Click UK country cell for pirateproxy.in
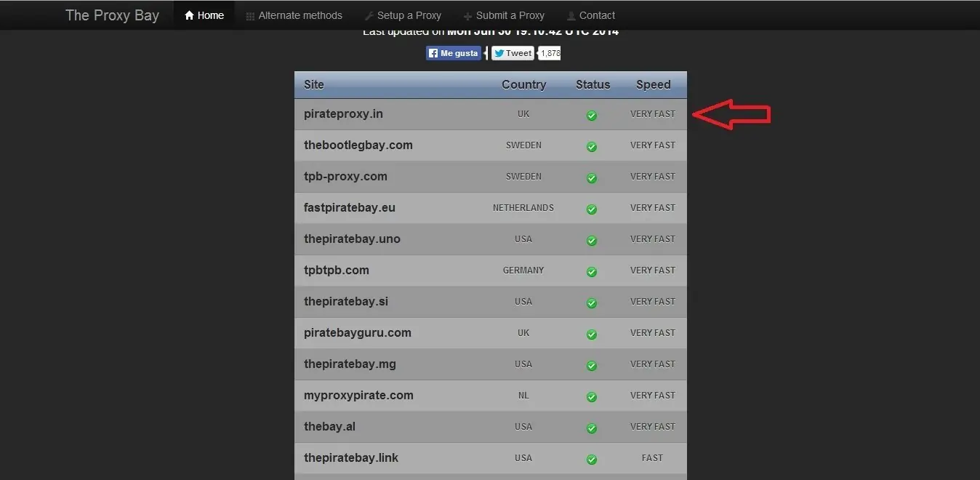The width and height of the screenshot is (980, 480). point(523,114)
